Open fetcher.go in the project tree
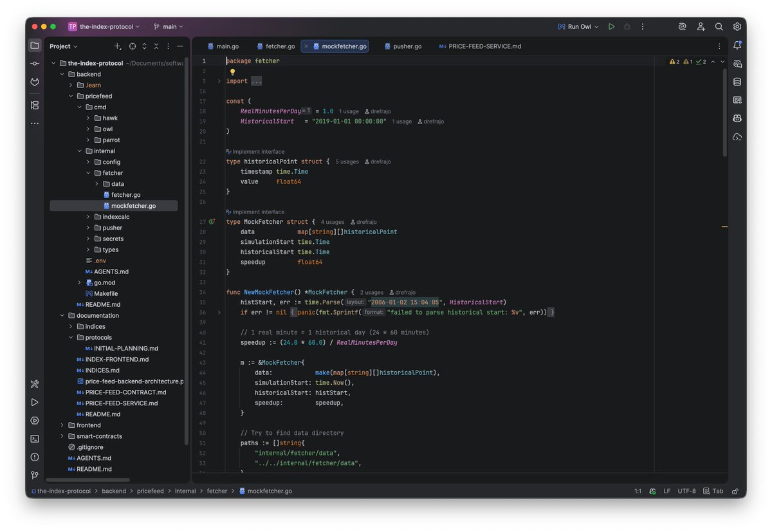The height and width of the screenshot is (532, 772). (126, 194)
